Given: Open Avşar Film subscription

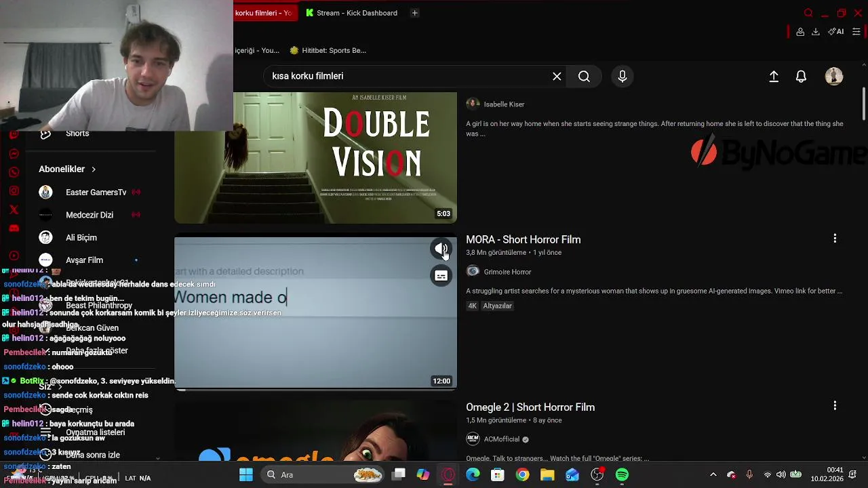Looking at the screenshot, I should point(84,260).
